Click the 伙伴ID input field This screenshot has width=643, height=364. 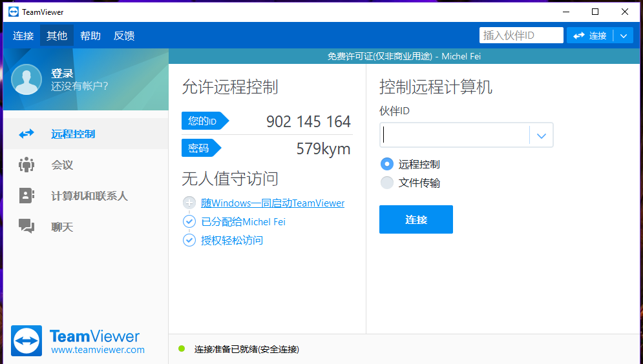point(454,135)
